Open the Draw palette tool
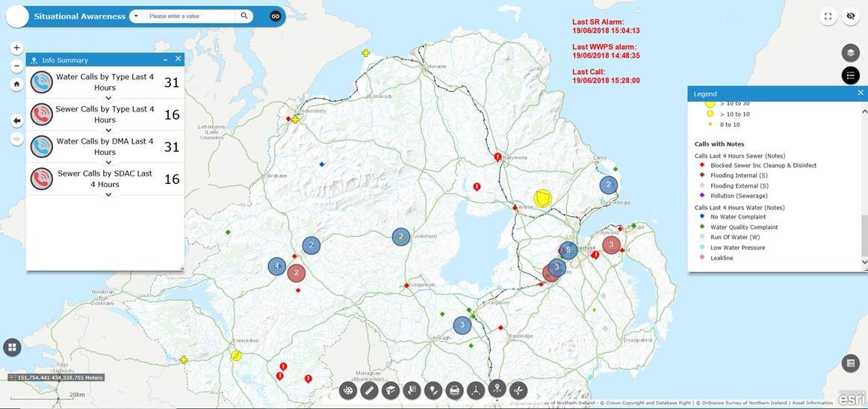This screenshot has height=409, width=868. [347, 390]
